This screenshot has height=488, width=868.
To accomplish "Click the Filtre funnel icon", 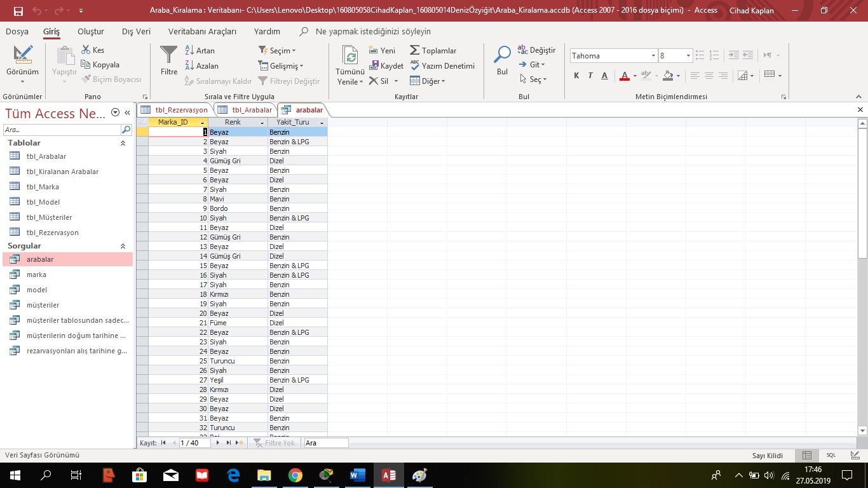I will pos(169,55).
